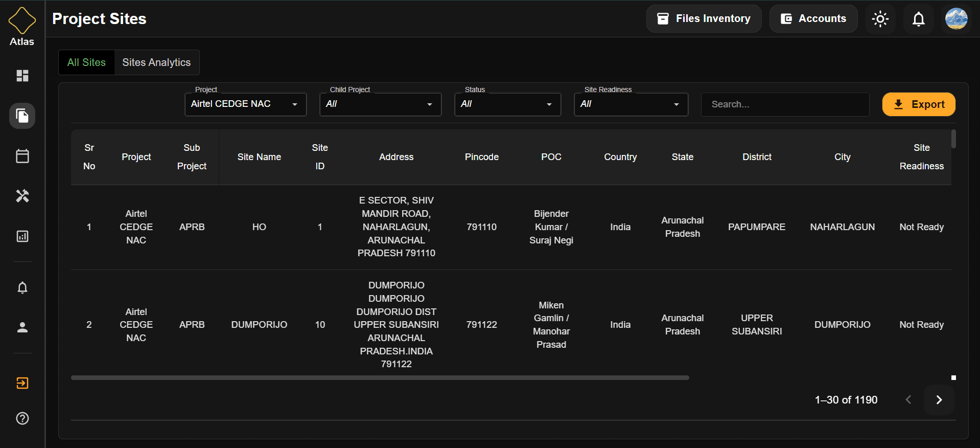The height and width of the screenshot is (448, 980).
Task: Click the City column header
Action: point(842,157)
